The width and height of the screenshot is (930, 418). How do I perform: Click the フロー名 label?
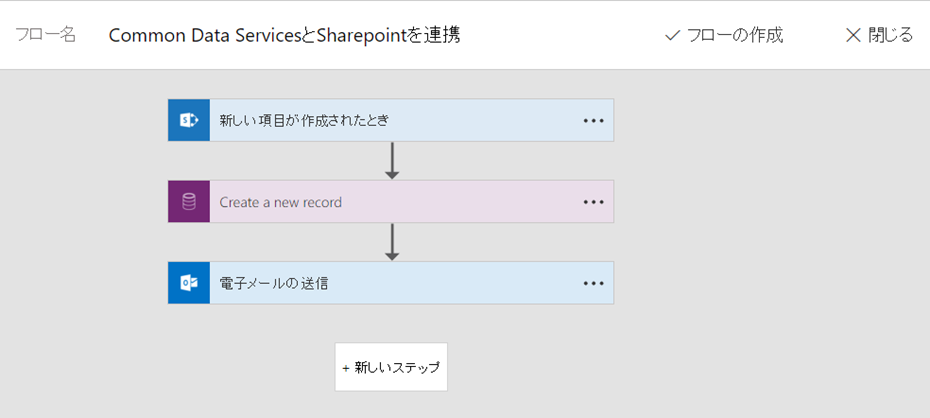pos(46,36)
